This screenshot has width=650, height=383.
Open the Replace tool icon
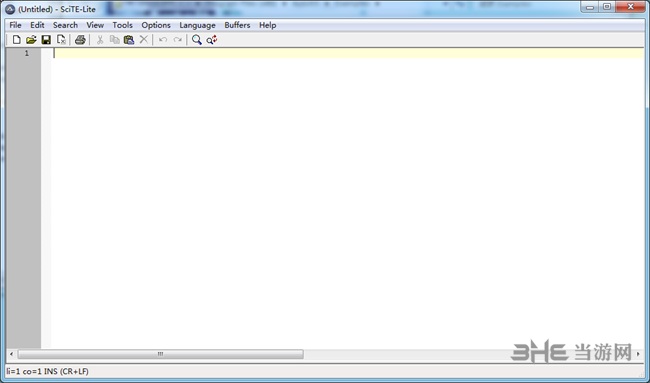(212, 40)
